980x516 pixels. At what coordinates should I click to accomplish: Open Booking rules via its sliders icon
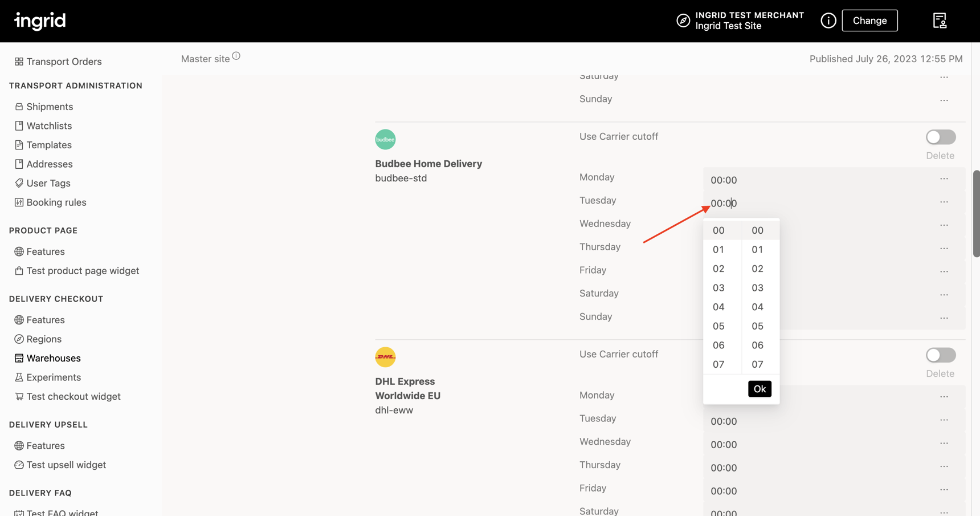click(19, 202)
